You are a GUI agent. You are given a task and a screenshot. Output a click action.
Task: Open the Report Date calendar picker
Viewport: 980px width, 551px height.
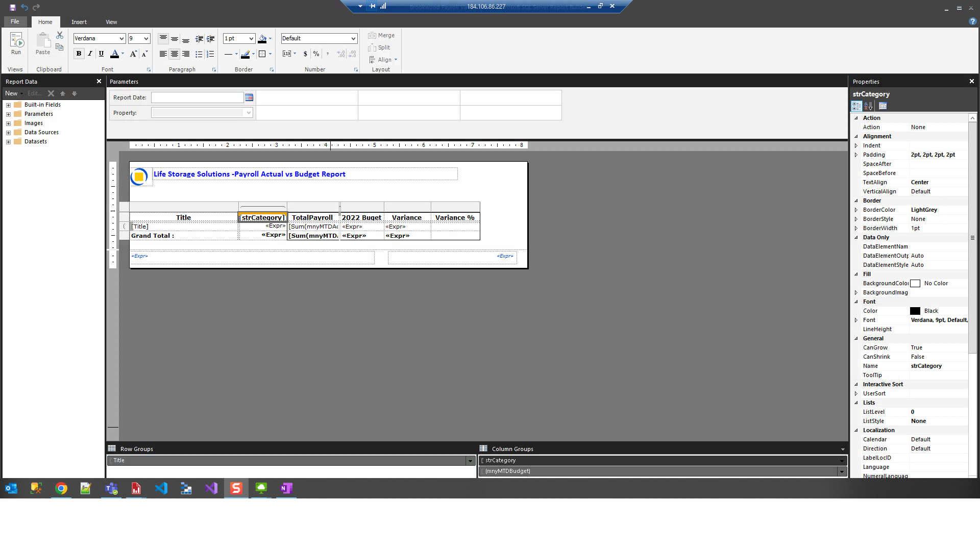click(249, 97)
